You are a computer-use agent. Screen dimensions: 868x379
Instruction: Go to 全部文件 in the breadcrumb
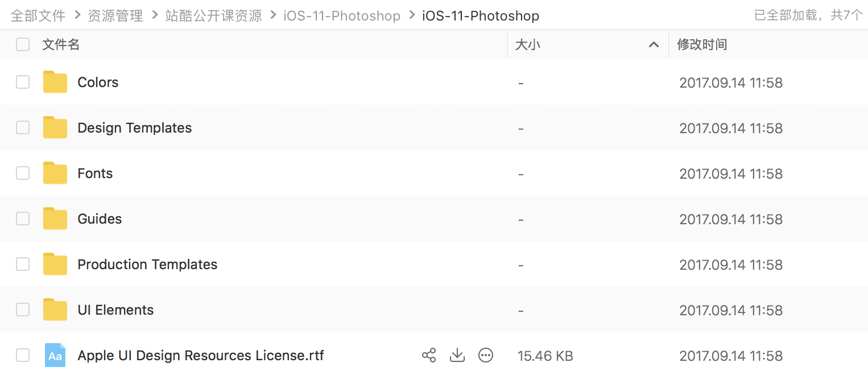click(38, 16)
